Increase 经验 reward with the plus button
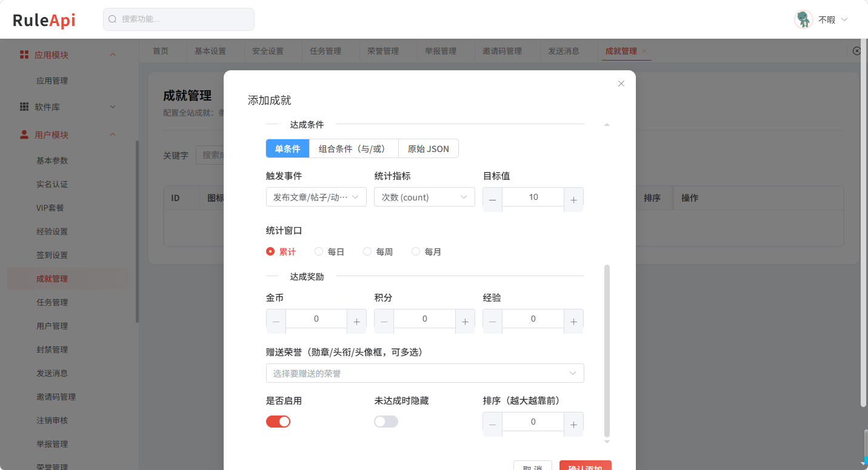 tap(573, 322)
